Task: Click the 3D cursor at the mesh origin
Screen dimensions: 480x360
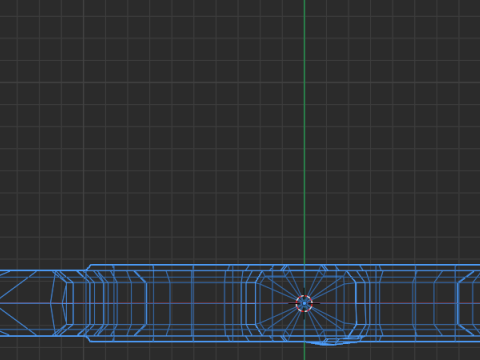Action: click(x=304, y=303)
